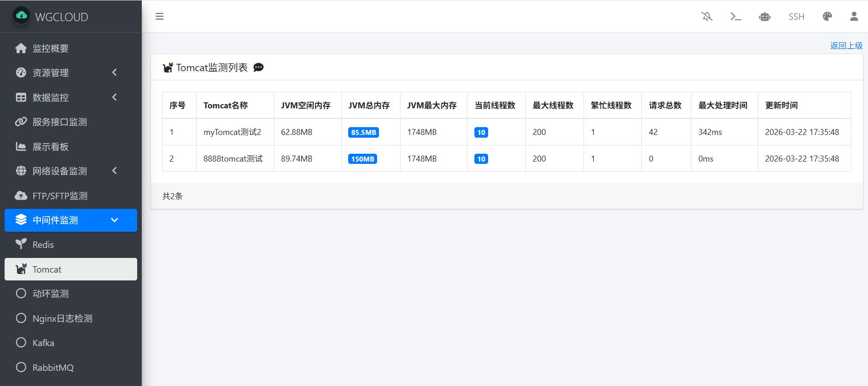The height and width of the screenshot is (386, 868).
Task: Toggle the hamburger sidebar menu icon
Action: (160, 17)
